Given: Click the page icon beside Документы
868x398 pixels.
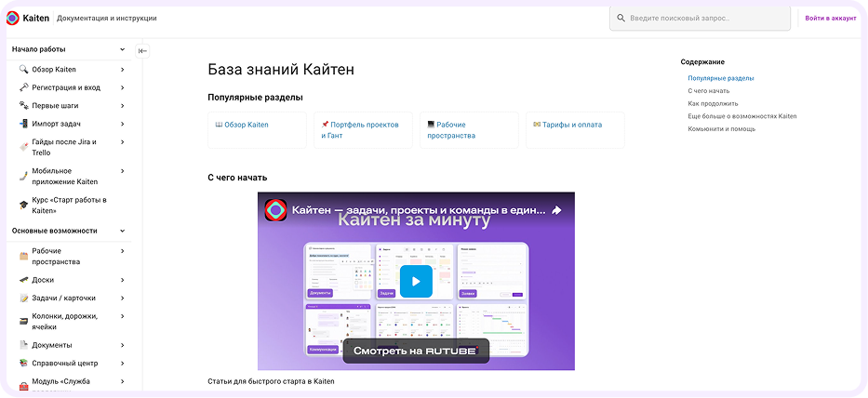Looking at the screenshot, I should 24,345.
